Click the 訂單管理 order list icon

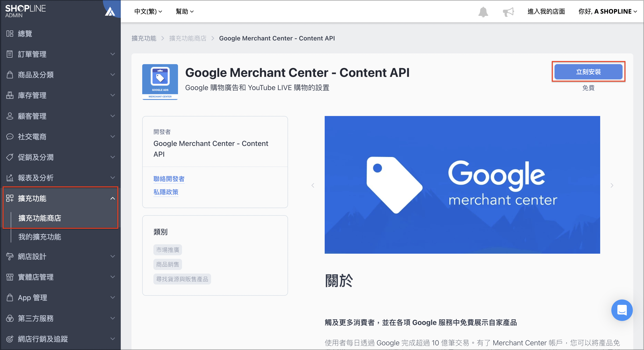pyautogui.click(x=10, y=54)
